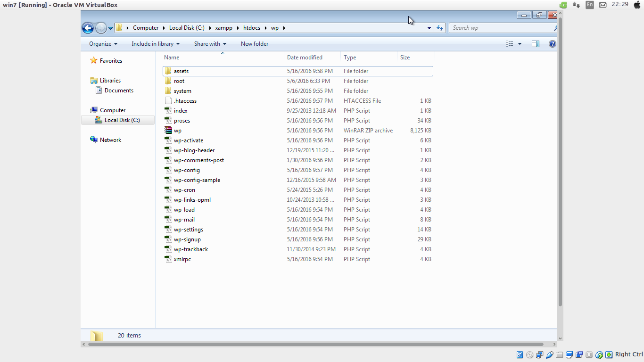This screenshot has height=362, width=644.
Task: Select the wp-activate file name
Action: coord(189,140)
